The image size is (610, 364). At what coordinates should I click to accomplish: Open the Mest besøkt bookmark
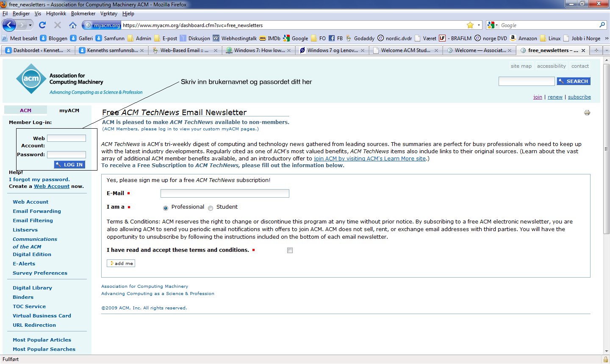[x=20, y=38]
